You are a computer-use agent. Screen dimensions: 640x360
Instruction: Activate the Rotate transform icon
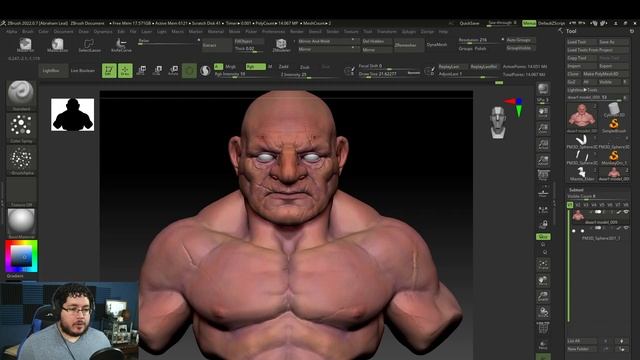pos(173,71)
